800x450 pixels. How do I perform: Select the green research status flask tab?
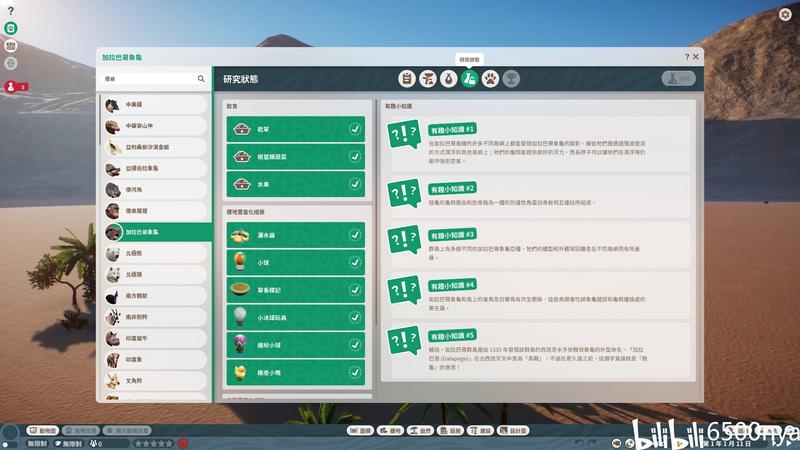pos(469,79)
